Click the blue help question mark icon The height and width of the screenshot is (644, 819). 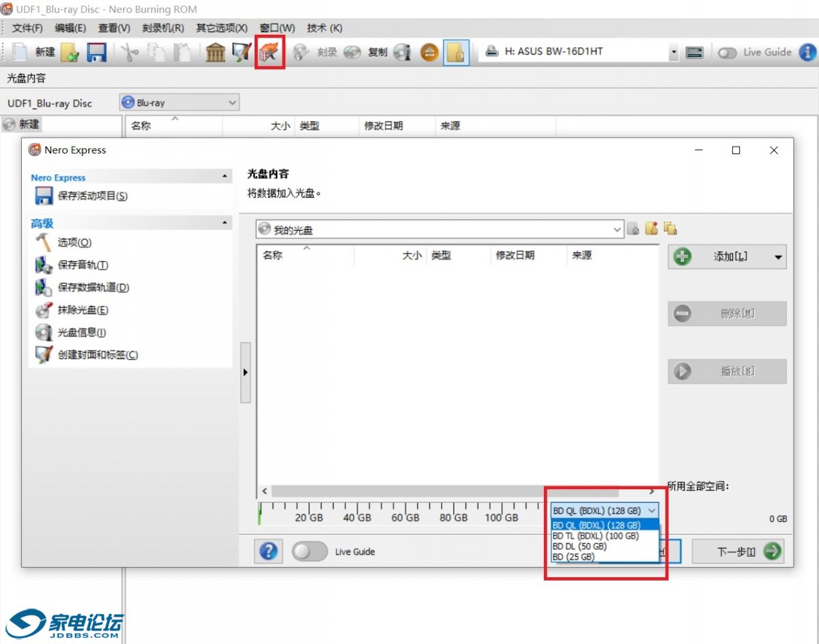point(268,551)
